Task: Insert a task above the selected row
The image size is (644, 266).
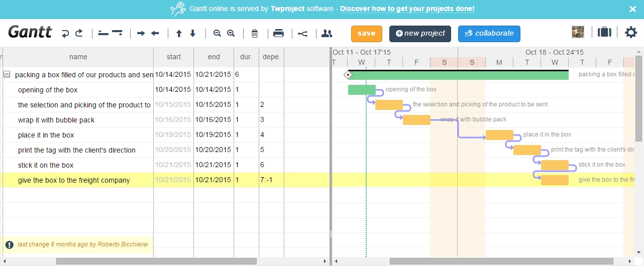Action: click(103, 34)
